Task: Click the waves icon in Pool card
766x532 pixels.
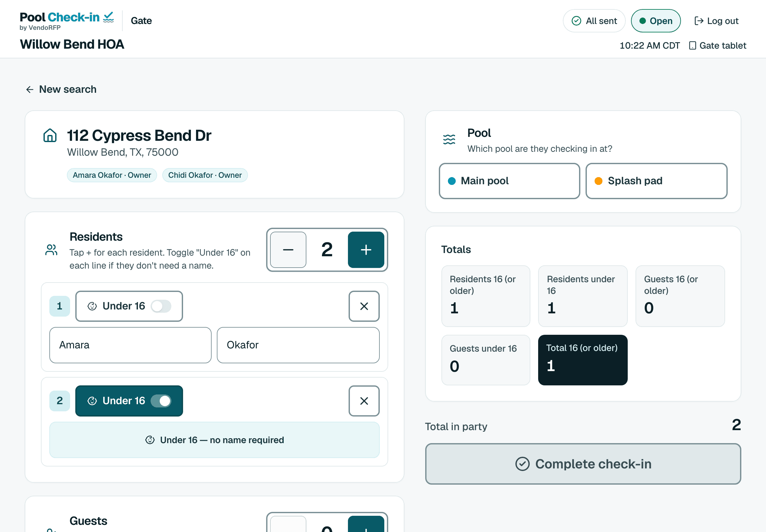Action: coord(449,139)
